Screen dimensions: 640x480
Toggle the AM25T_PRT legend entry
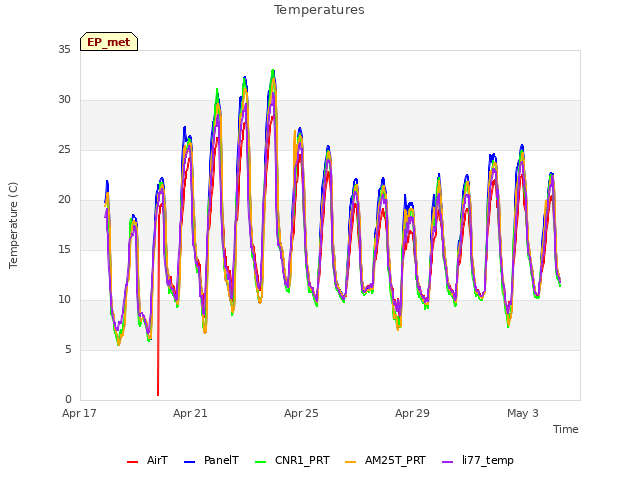(385, 461)
